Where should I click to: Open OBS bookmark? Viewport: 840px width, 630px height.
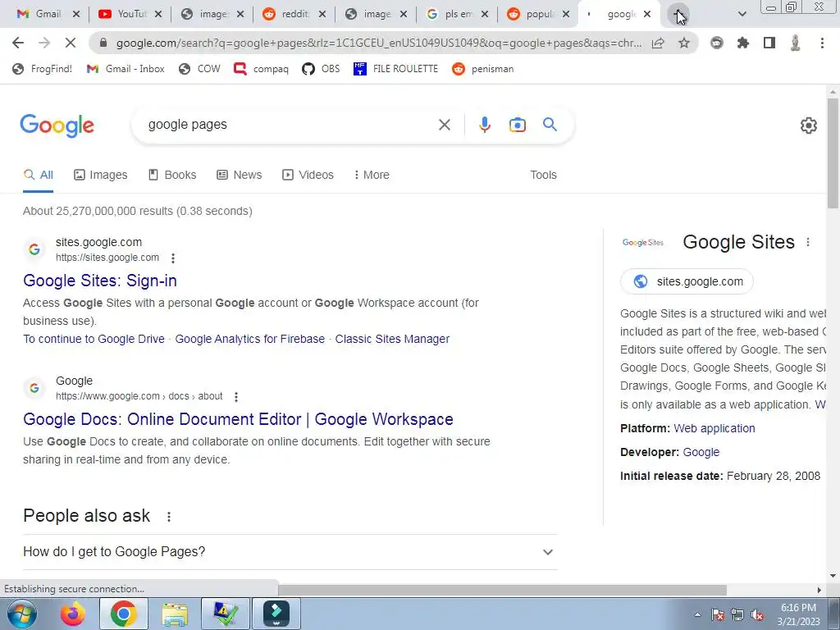tap(321, 69)
